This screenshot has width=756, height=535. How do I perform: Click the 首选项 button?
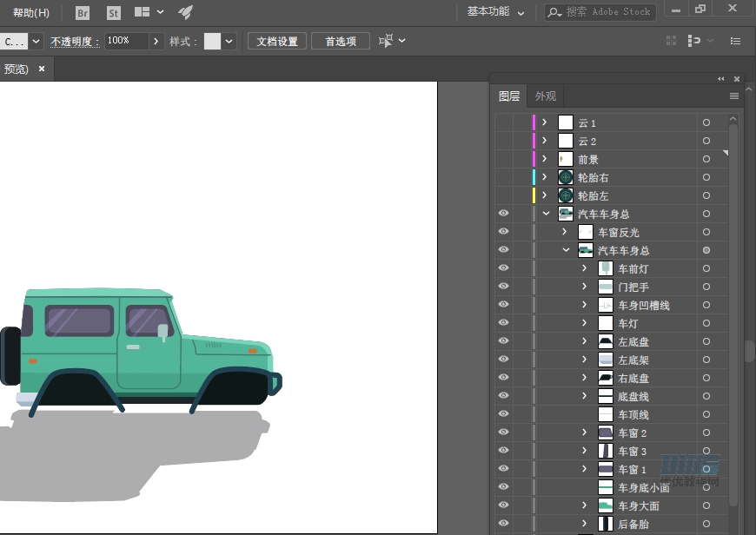tap(341, 42)
